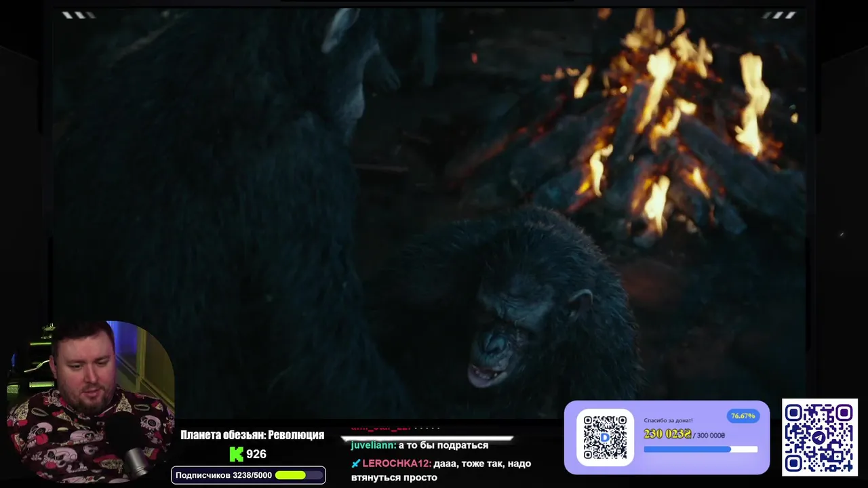
Task: Click the "Спасибо за донат!" text
Action: [668, 420]
